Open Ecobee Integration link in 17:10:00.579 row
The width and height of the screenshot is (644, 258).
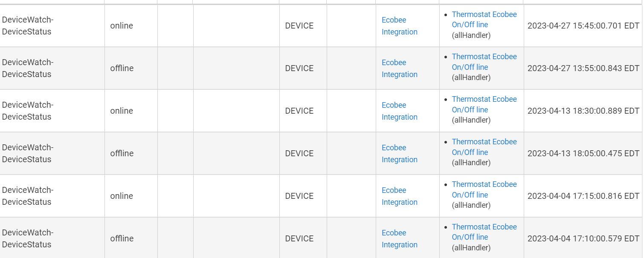coord(399,239)
